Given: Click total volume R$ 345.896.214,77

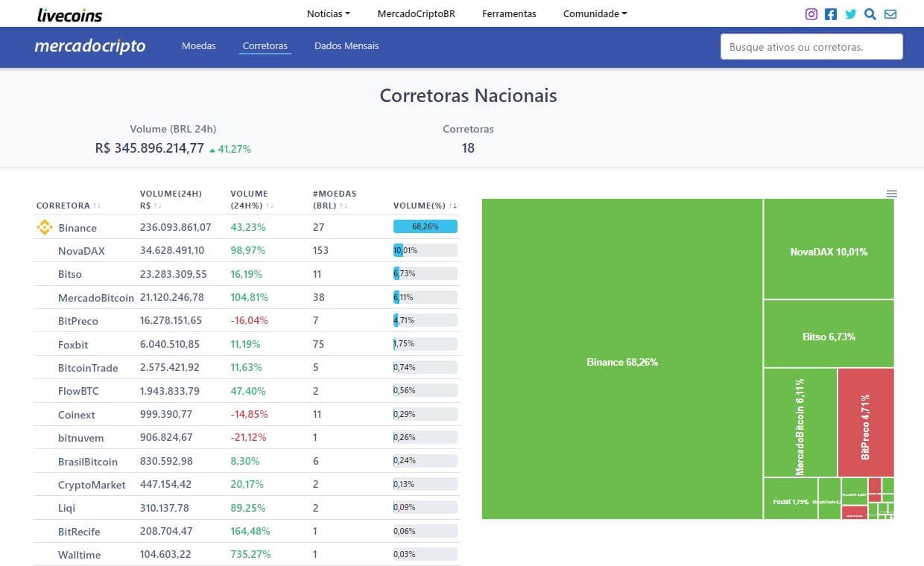Looking at the screenshot, I should point(150,148).
